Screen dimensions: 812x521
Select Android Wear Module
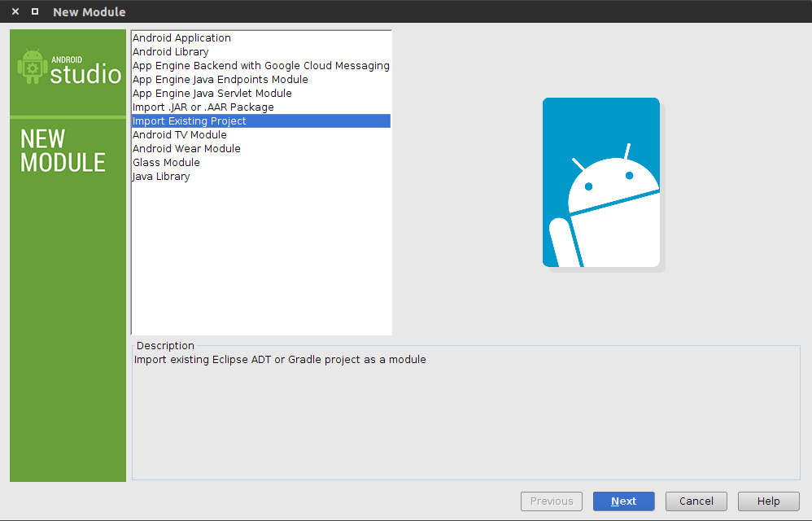click(261, 149)
